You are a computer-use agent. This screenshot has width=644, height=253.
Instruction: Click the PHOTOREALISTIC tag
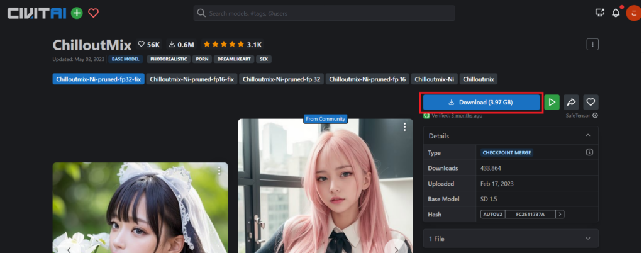(169, 59)
